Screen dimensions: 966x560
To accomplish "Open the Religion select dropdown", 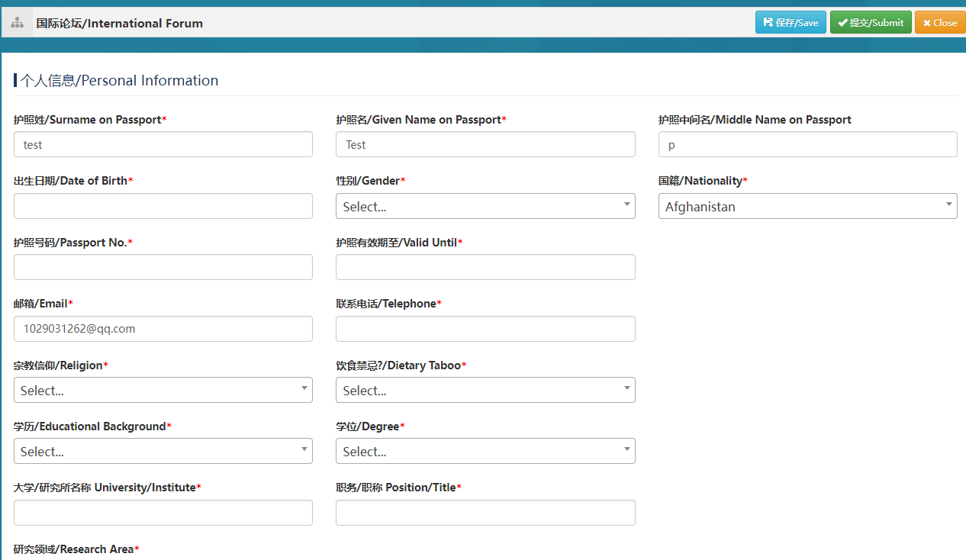I will pyautogui.click(x=163, y=390).
